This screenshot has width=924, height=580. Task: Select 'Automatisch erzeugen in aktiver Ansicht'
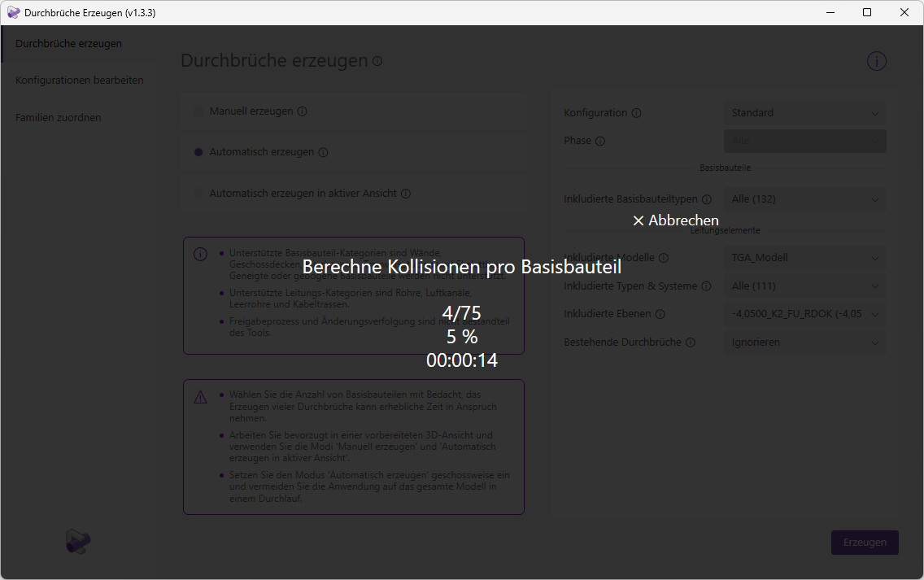[x=198, y=194]
